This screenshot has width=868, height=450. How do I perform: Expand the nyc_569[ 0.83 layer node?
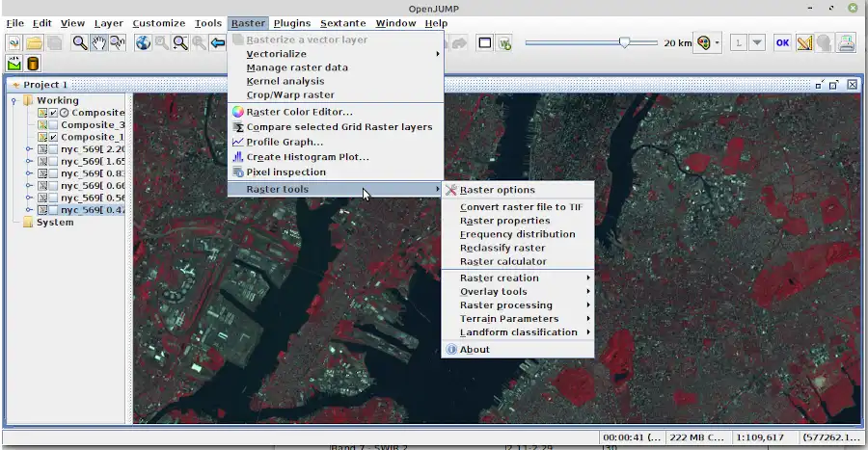click(x=29, y=173)
